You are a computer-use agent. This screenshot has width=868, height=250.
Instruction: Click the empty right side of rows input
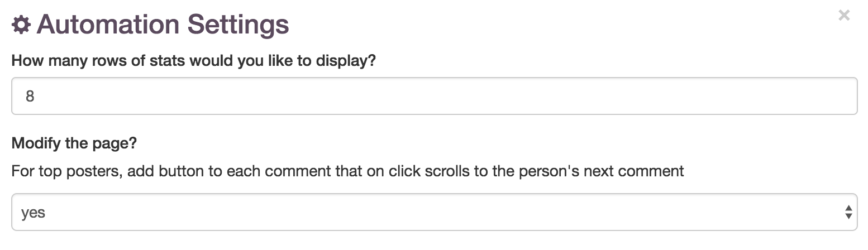pos(726,96)
